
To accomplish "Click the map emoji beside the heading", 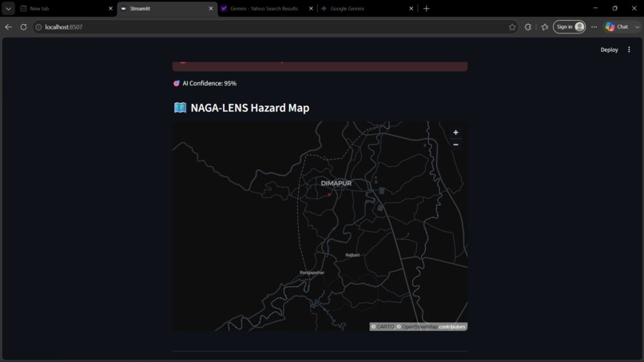I will (180, 108).
